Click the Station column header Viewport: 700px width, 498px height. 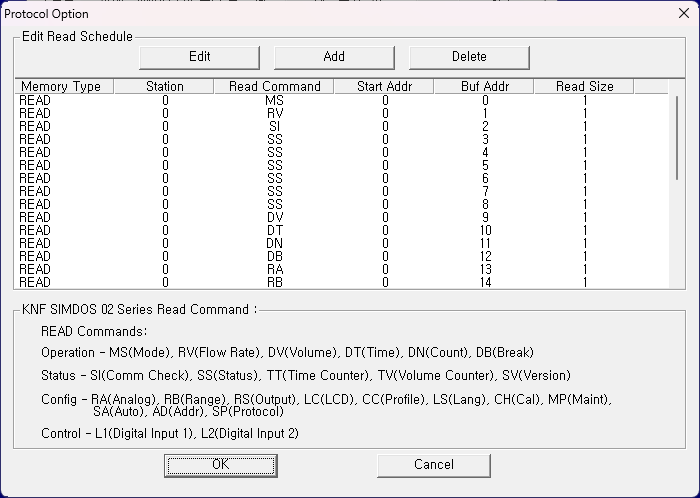164,86
